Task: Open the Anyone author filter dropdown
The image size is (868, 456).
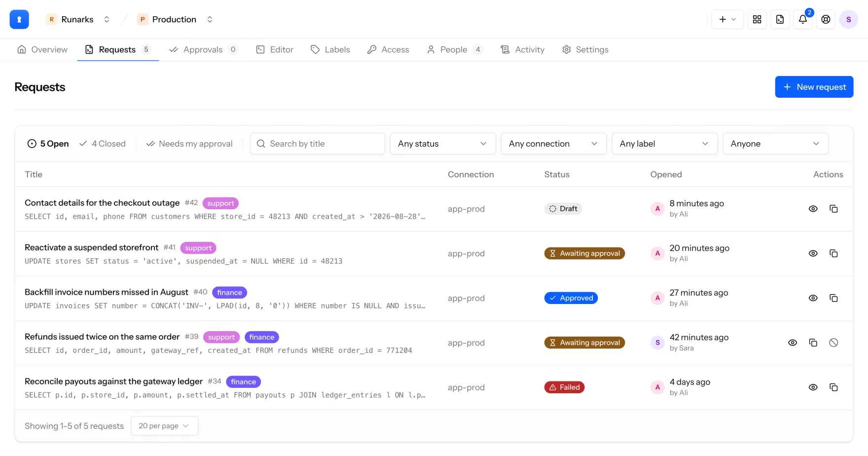Action: (775, 144)
